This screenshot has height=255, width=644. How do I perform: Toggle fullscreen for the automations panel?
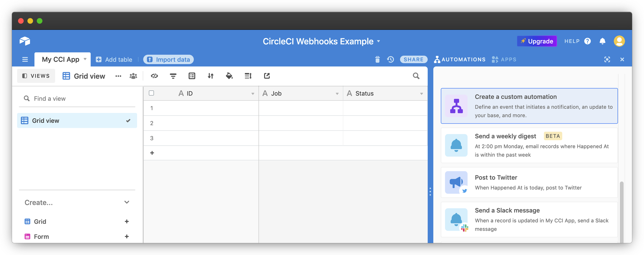click(607, 59)
